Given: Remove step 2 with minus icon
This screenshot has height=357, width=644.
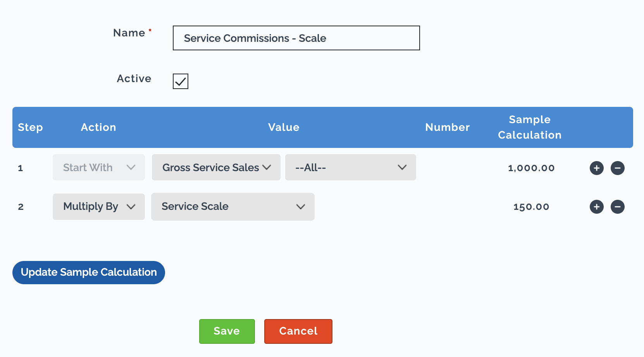Looking at the screenshot, I should 618,207.
